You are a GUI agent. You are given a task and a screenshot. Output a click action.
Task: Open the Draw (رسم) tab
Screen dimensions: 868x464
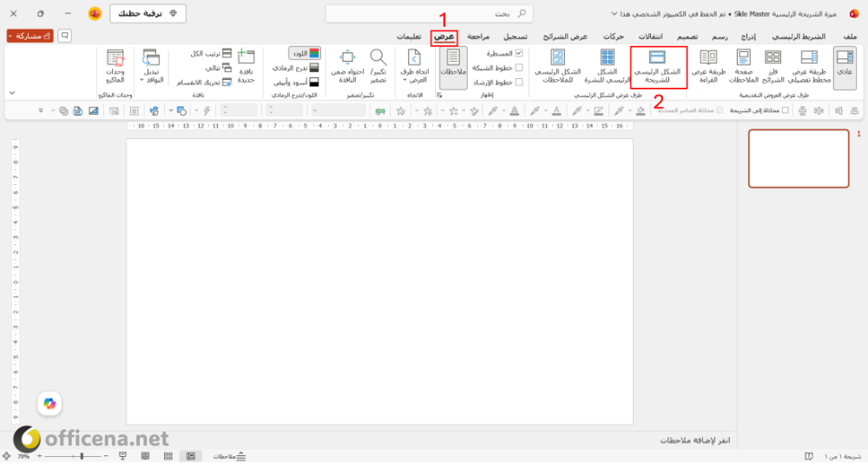coord(720,36)
